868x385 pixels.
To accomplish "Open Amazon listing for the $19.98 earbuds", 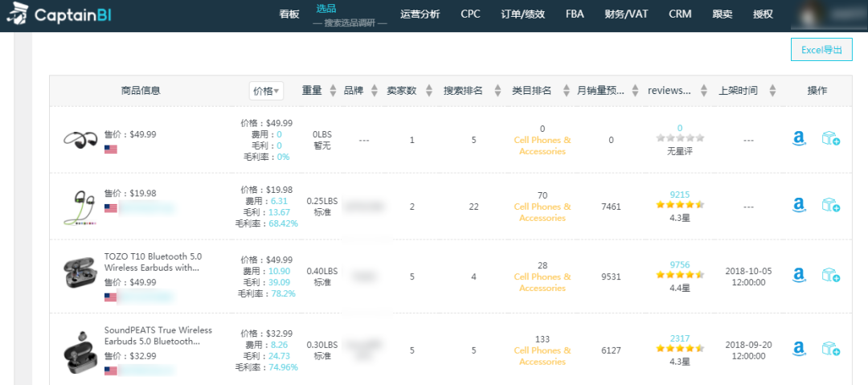I will click(x=798, y=206).
